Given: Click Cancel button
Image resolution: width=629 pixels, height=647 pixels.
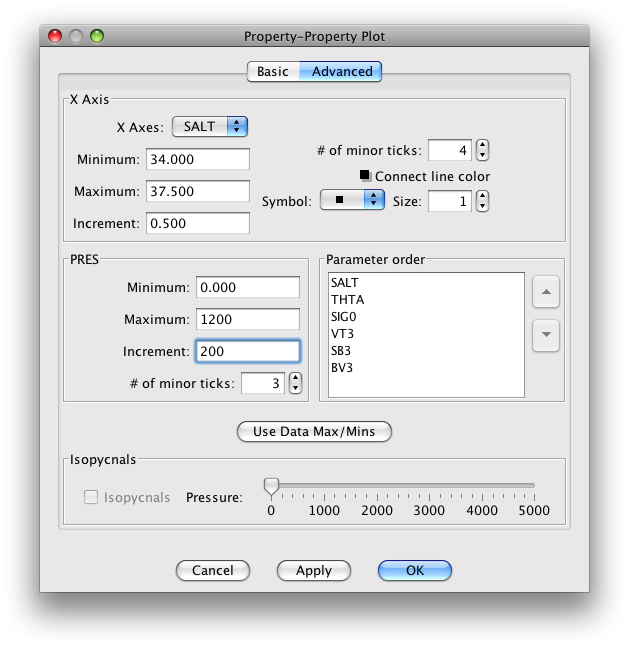Looking at the screenshot, I should click(x=213, y=570).
